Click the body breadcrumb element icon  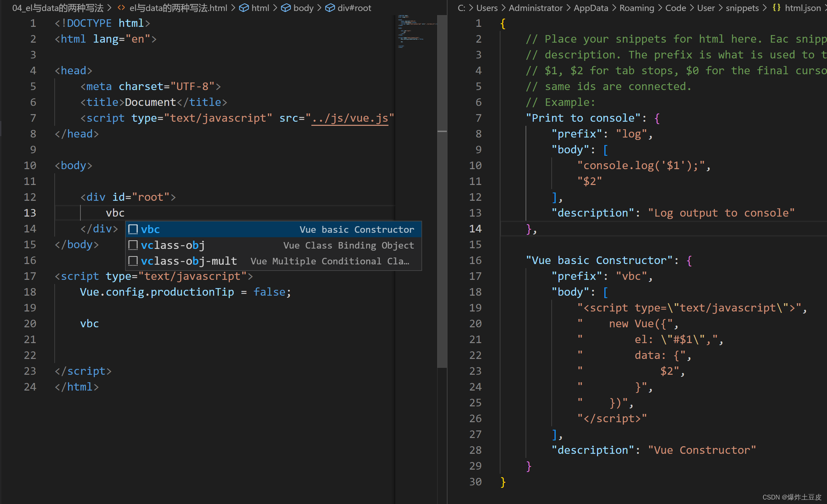pos(285,7)
